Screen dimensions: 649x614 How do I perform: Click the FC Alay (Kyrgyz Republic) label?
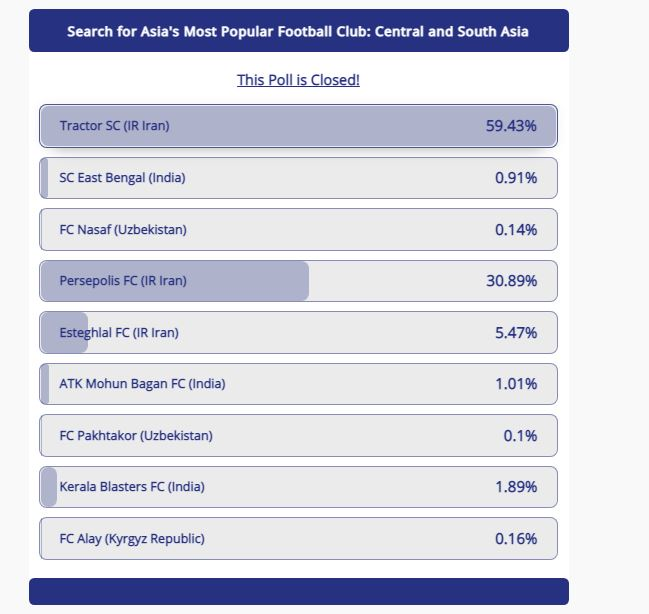pyautogui.click(x=132, y=539)
